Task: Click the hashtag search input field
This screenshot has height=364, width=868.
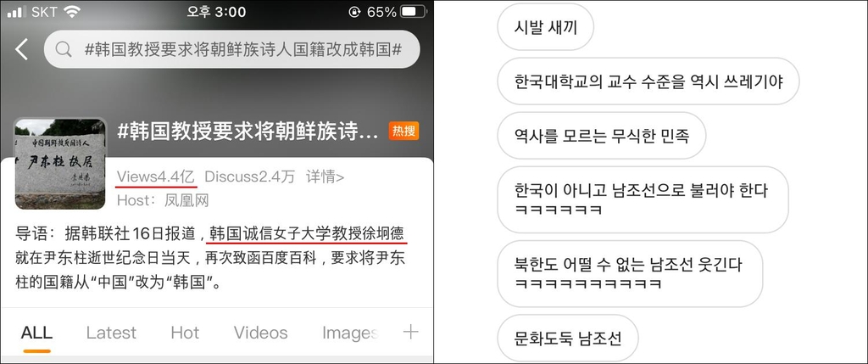Action: 232,49
